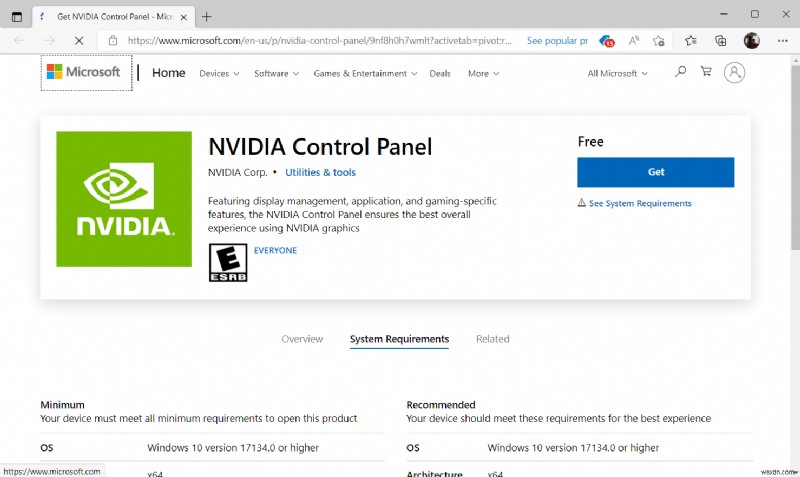The height and width of the screenshot is (477, 800).
Task: Expand the Software menu
Action: click(277, 73)
